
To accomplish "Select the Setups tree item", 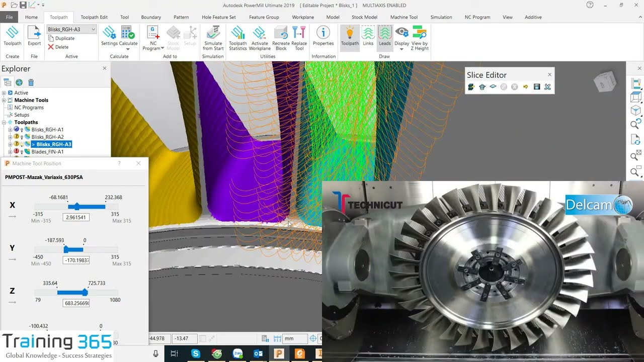I will coord(22,115).
